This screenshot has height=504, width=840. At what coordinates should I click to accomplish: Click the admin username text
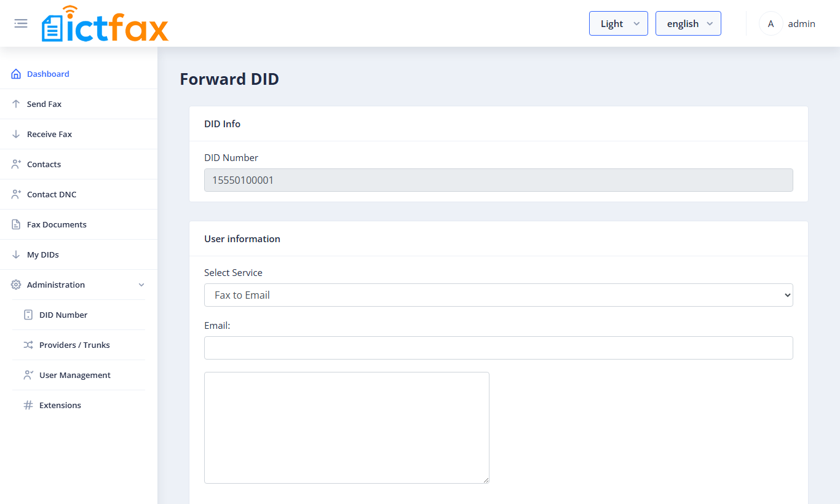point(802,23)
